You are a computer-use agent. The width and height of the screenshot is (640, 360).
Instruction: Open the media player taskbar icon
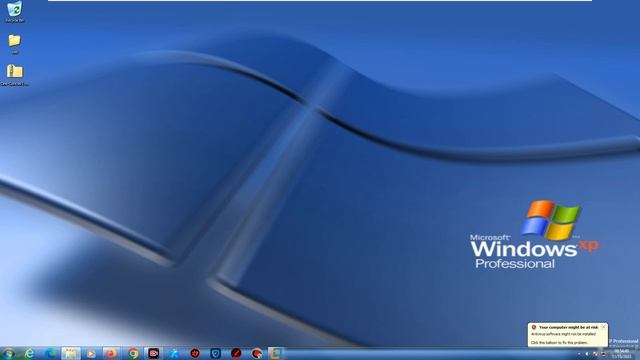(91, 353)
